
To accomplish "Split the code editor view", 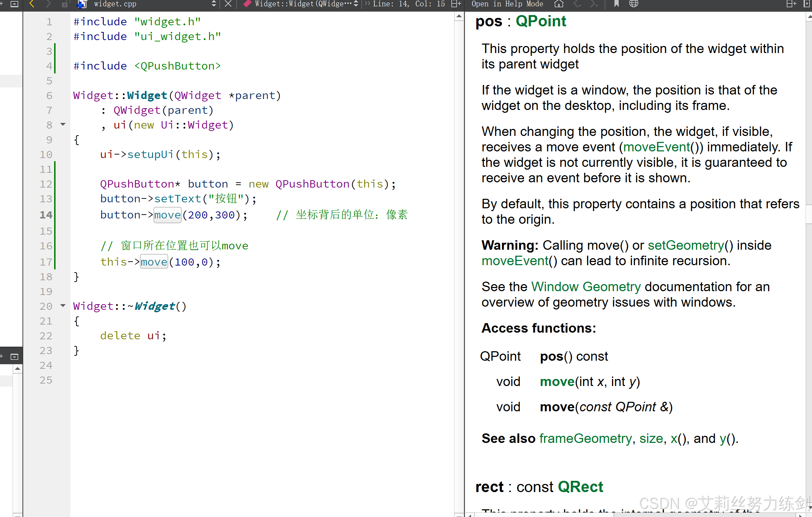I will (x=456, y=4).
